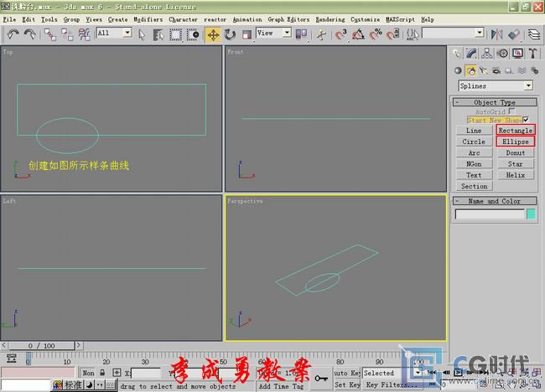Open the View reference coordinate dropdown
Screen dimensions: 545x392
click(x=273, y=33)
